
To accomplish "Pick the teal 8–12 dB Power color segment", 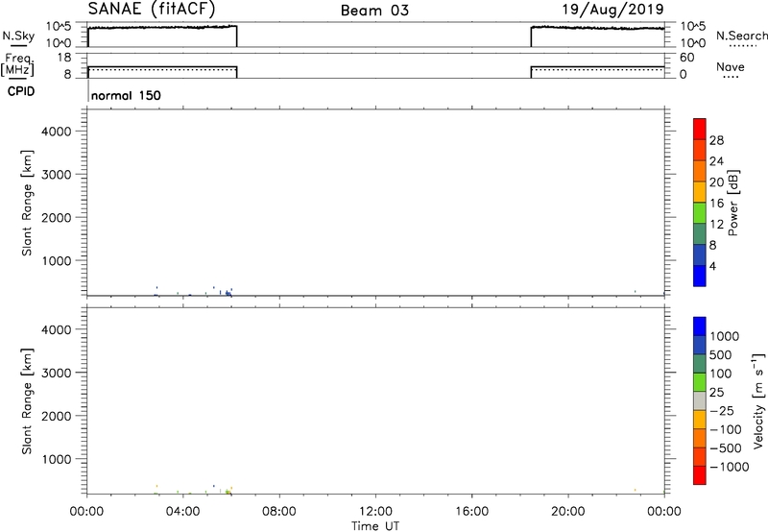I will coord(700,233).
